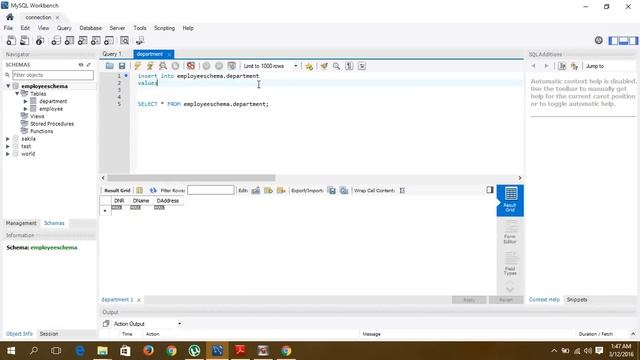Focus the Filter objects search field
Screen dimensions: 640x360
53,75
